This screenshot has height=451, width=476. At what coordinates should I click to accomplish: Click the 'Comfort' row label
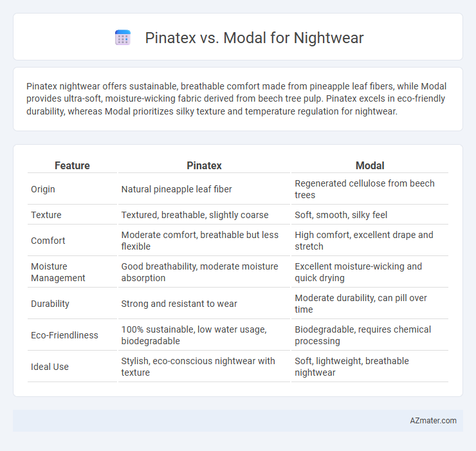(x=72, y=241)
